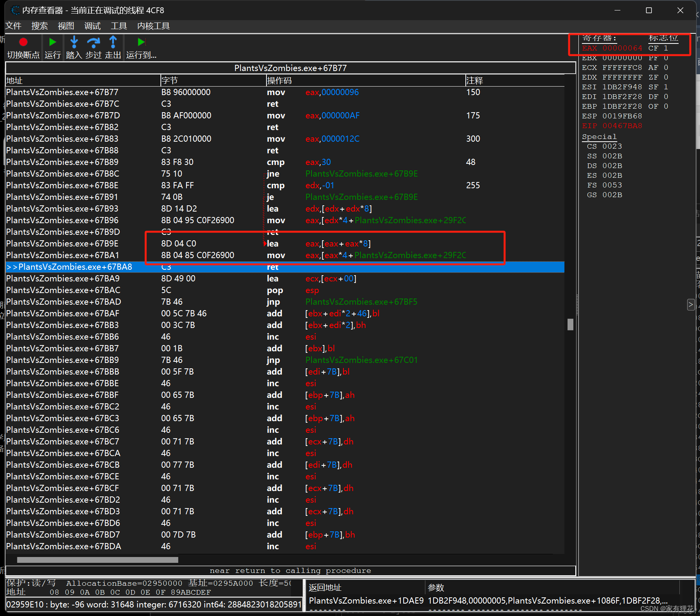Step out with the up-arrow icon
Image resolution: width=700 pixels, height=616 pixels.
pos(113,42)
